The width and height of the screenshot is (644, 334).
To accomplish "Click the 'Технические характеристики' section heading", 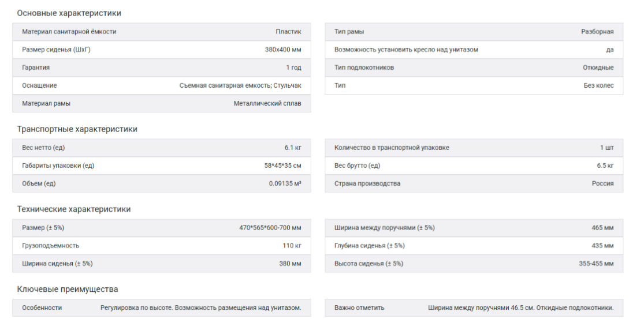I will click(73, 209).
